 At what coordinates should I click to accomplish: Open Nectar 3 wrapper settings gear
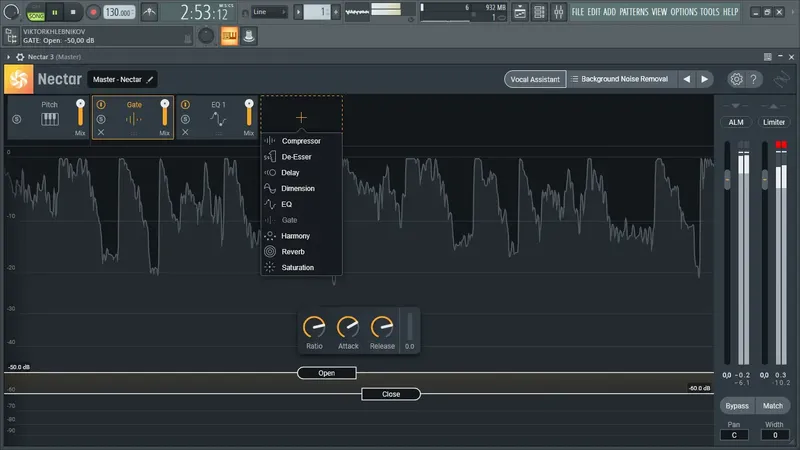pyautogui.click(x=20, y=57)
